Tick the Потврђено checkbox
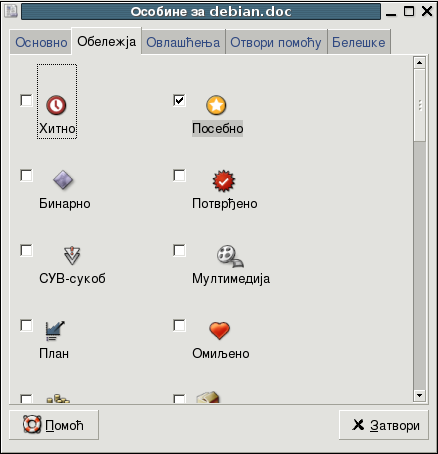The height and width of the screenshot is (454, 438). coord(179,175)
